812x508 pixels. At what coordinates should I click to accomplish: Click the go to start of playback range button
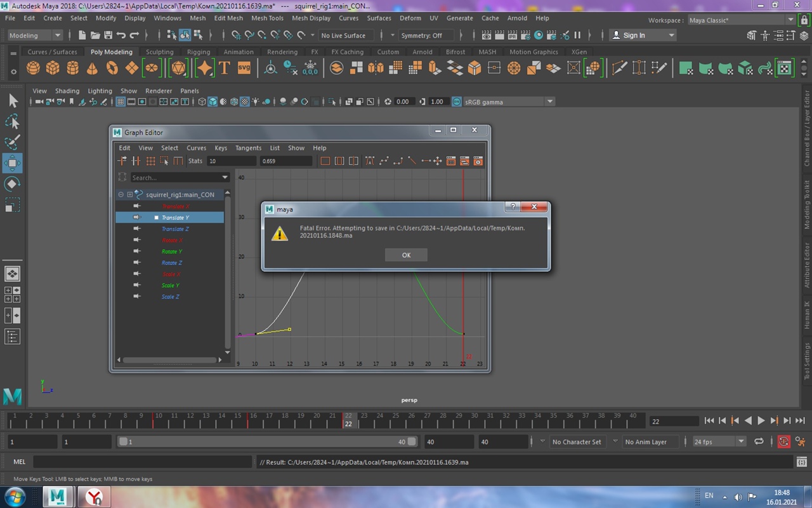[x=709, y=420]
